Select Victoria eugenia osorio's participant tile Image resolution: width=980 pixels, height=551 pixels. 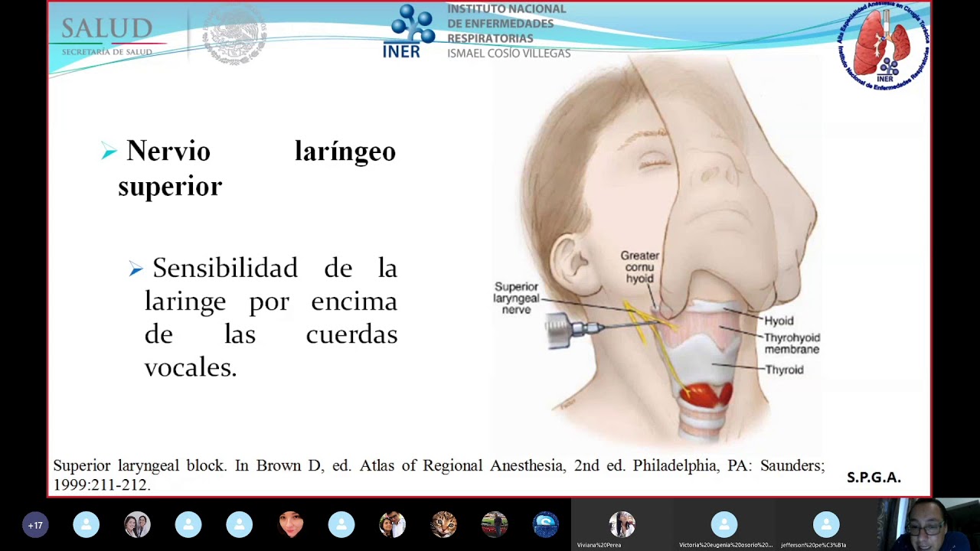(x=724, y=525)
